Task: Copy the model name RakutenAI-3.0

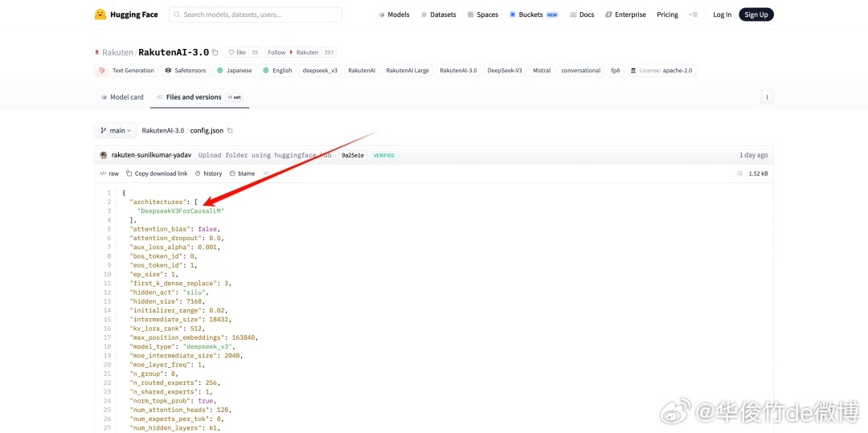Action: (215, 52)
